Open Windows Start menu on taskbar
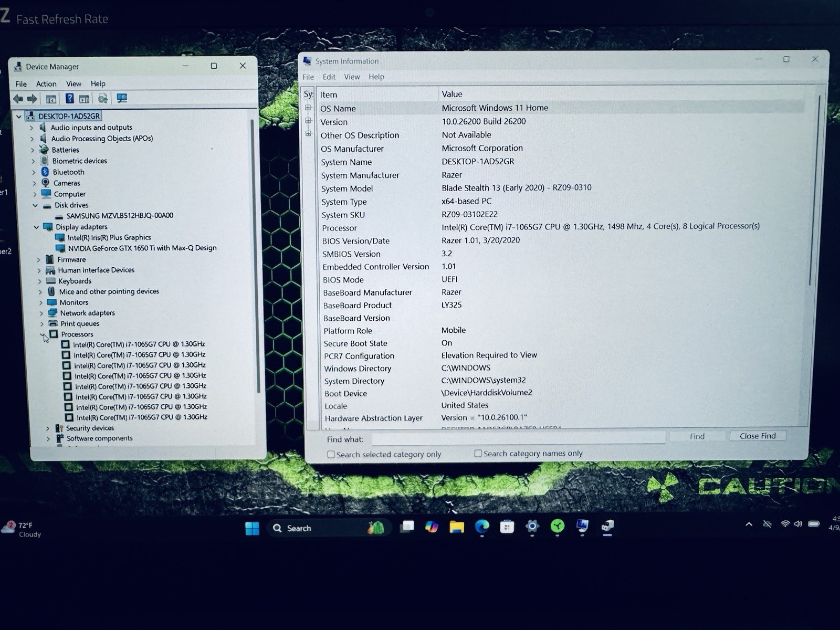This screenshot has width=840, height=630. pyautogui.click(x=252, y=528)
